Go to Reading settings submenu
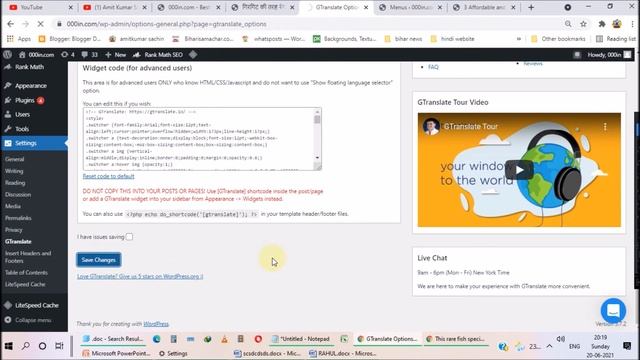 [15, 183]
